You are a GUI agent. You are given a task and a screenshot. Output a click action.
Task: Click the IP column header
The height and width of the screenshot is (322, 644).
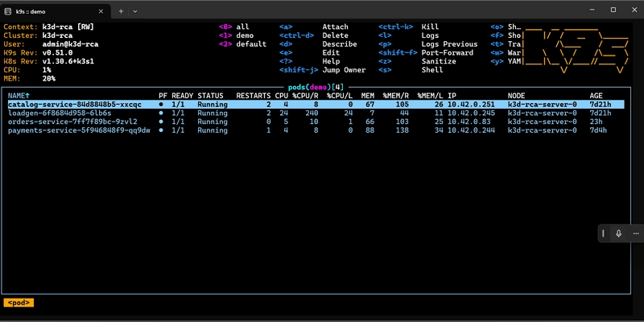pos(452,96)
